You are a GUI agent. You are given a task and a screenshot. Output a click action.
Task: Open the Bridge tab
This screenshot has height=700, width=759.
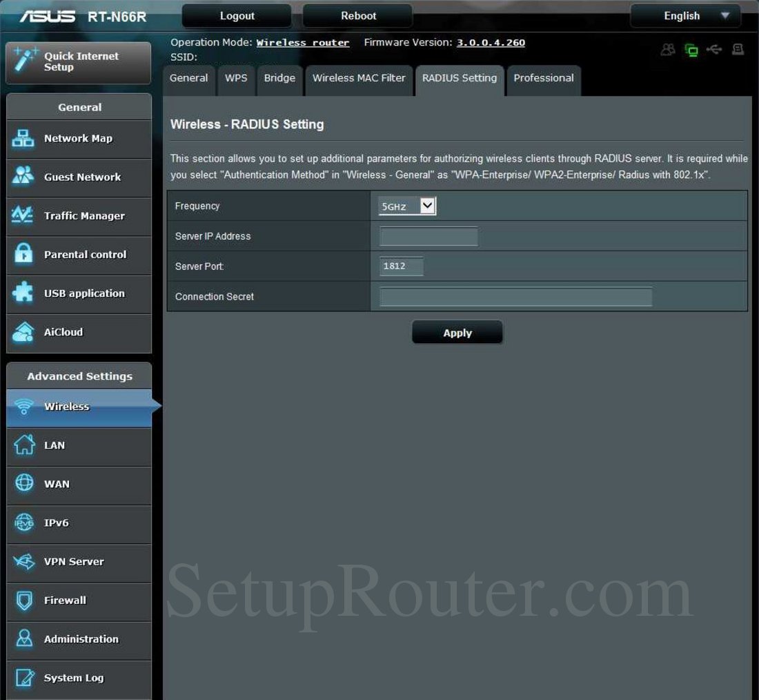(279, 79)
